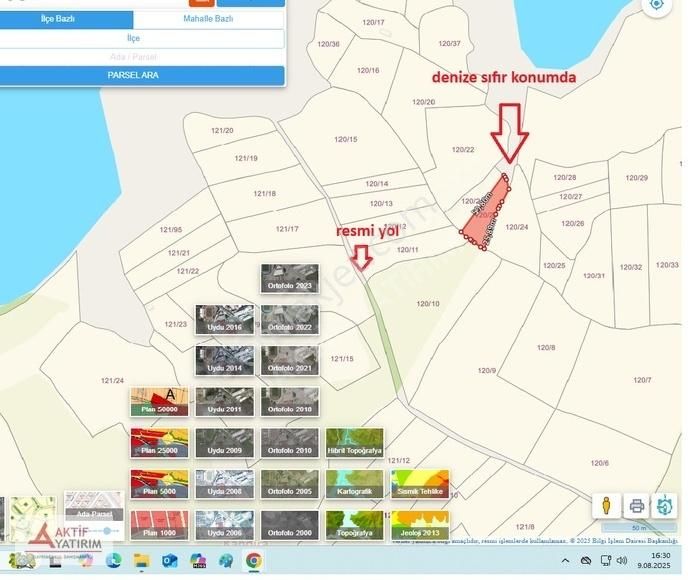This screenshot has height=580, width=688.
Task: Click parcel label 120/7
Action: click(642, 380)
